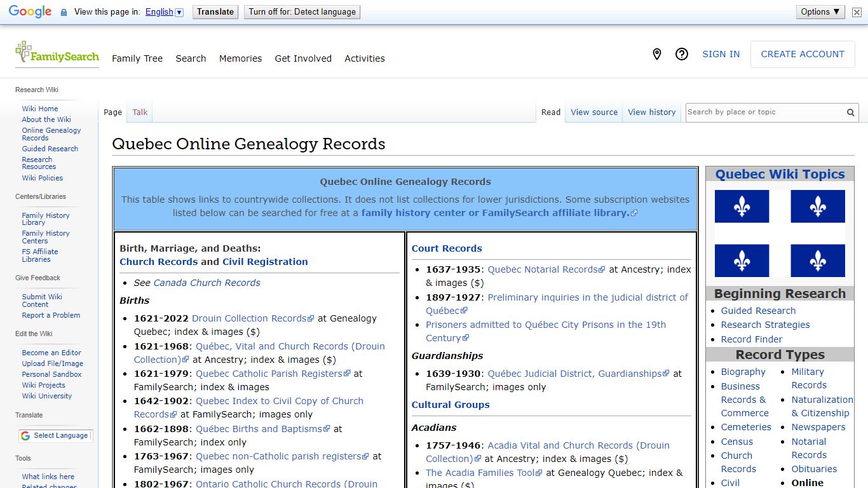
Task: Open Research Strategies link
Action: coord(765,325)
